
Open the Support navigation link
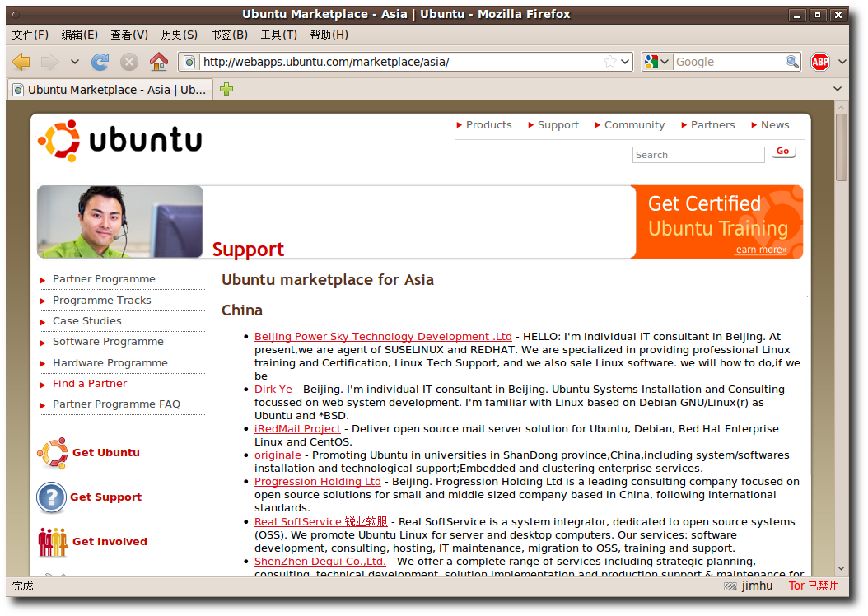coord(558,125)
